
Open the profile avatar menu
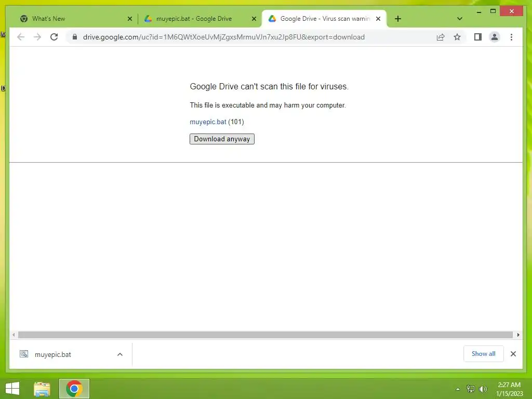click(x=495, y=37)
